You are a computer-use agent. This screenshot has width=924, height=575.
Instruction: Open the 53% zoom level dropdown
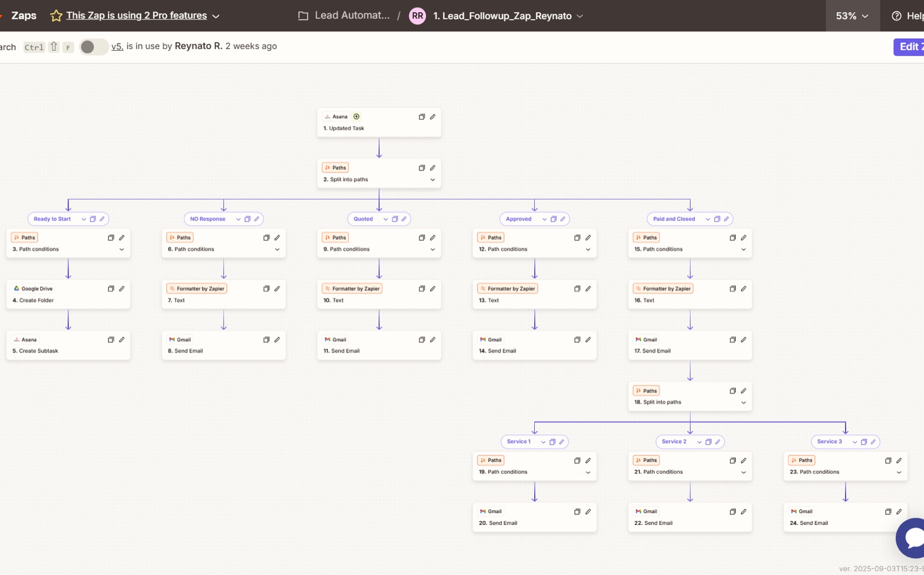tap(852, 16)
